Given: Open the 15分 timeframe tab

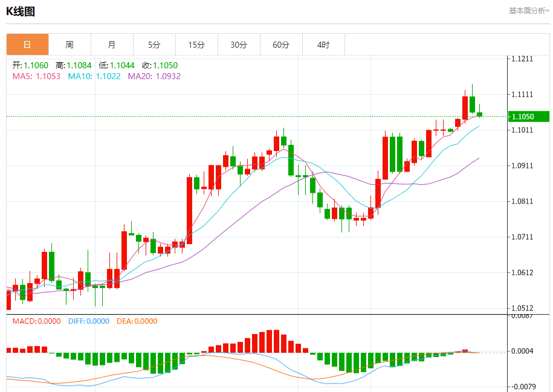Looking at the screenshot, I should [197, 45].
